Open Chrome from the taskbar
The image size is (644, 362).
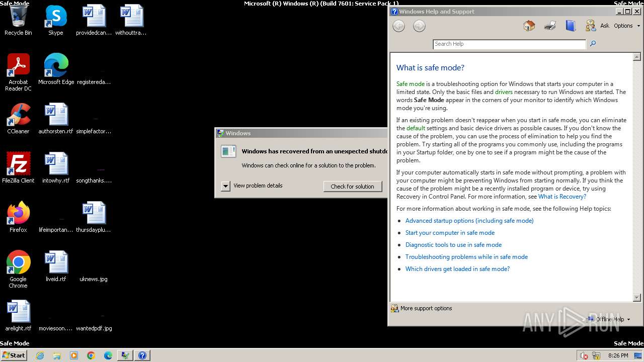click(91, 355)
